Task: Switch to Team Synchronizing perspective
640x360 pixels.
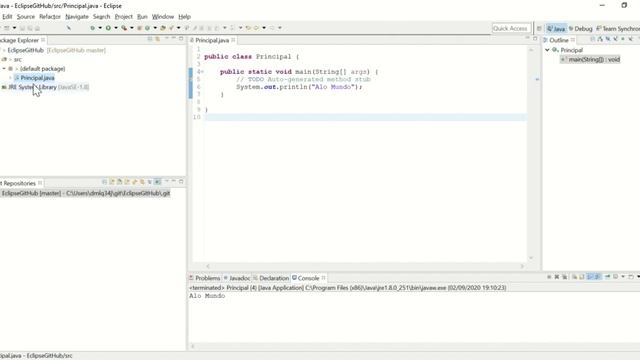Action: pos(618,29)
